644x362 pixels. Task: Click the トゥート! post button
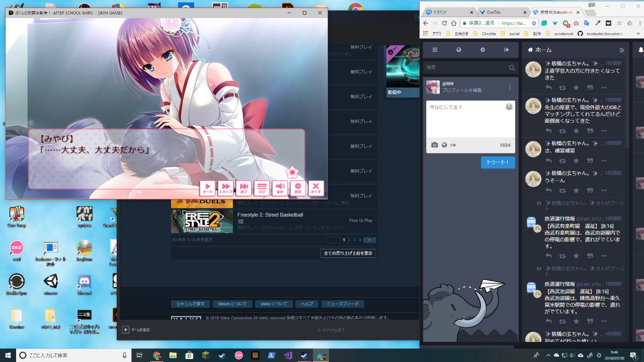click(x=498, y=162)
